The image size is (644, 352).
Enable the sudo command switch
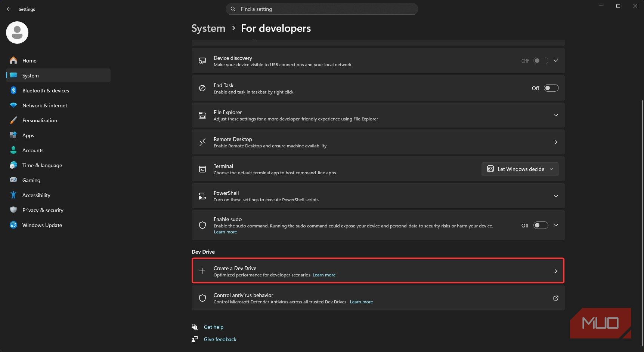(x=541, y=225)
